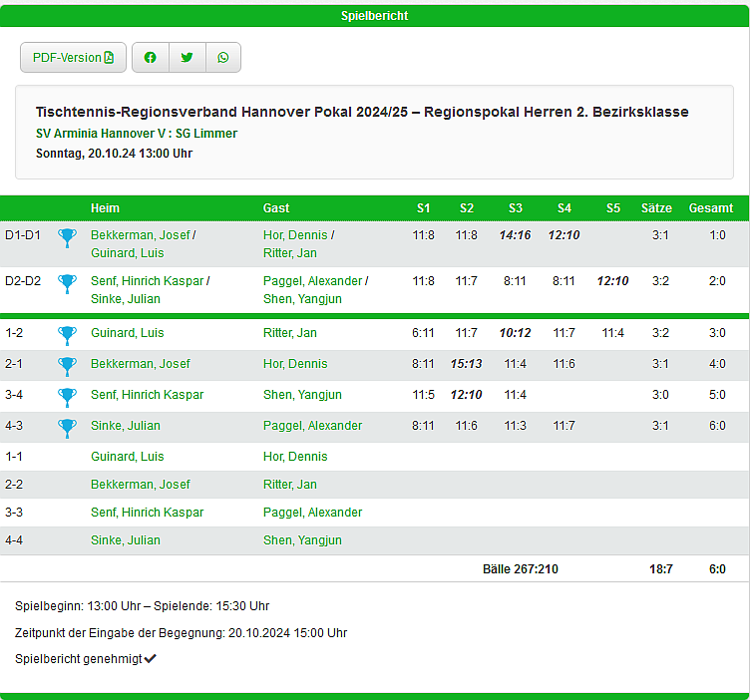Select the Zeitpunkt der Eingabe line
The width and height of the screenshot is (750, 700).
click(181, 633)
